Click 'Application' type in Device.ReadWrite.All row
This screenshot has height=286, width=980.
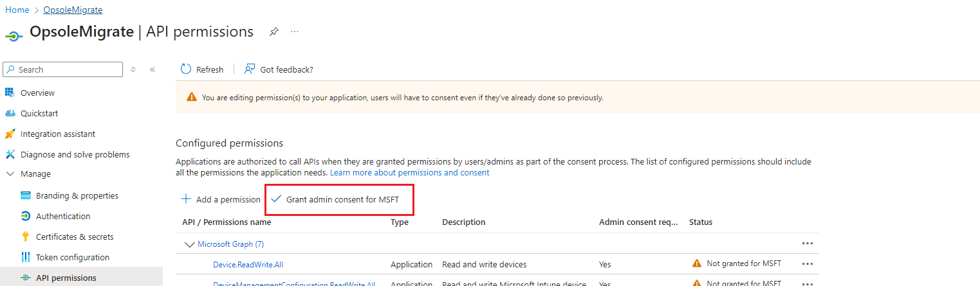pos(412,264)
